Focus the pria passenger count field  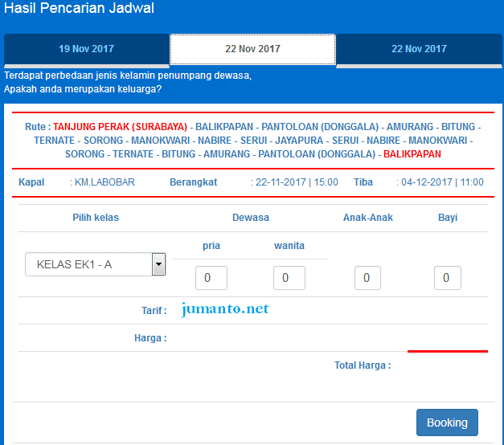point(211,278)
